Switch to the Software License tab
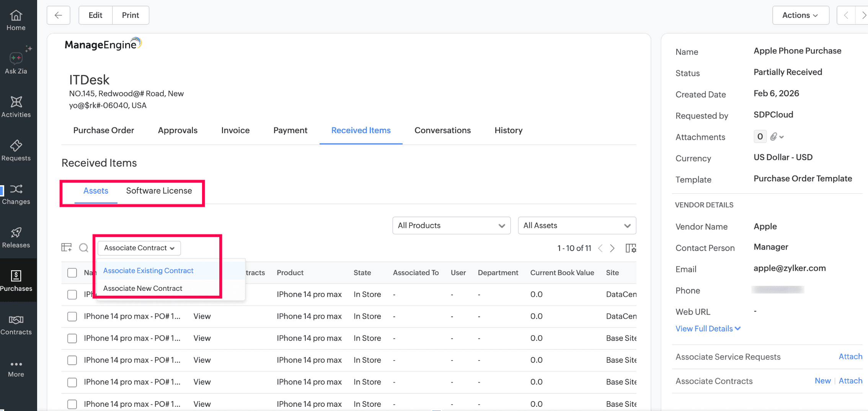The height and width of the screenshot is (411, 868). click(159, 191)
